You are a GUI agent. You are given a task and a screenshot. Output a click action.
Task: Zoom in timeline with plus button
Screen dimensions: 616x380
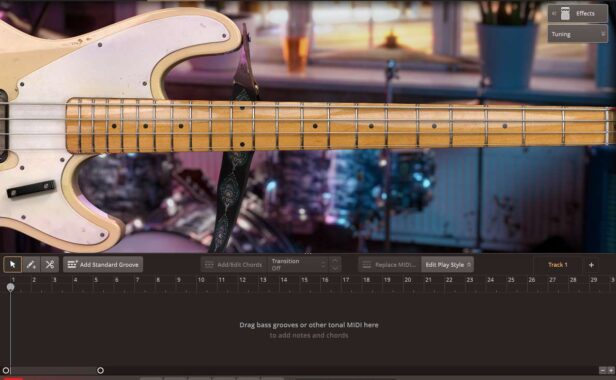coord(611,370)
